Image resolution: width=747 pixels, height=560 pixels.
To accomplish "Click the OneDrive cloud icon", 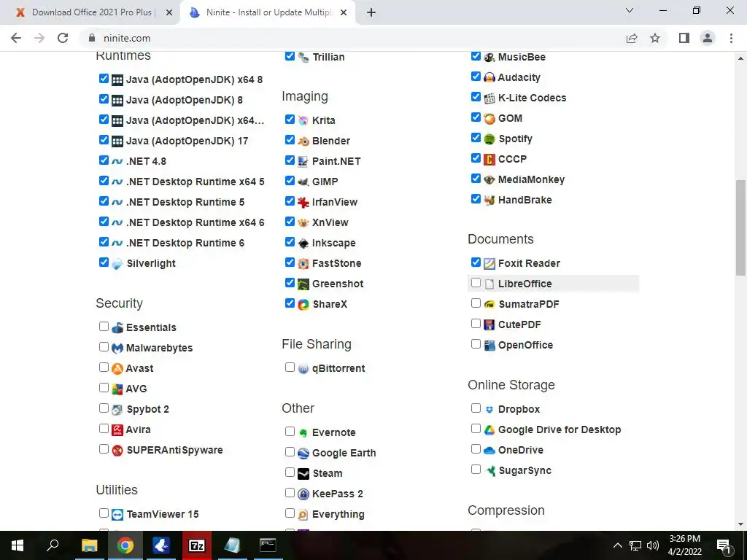I will (x=489, y=451).
